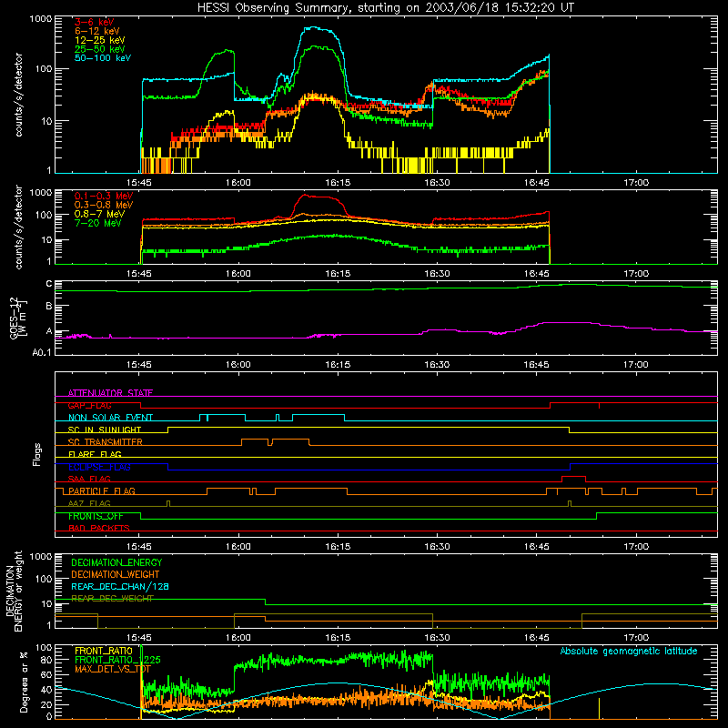728x728 pixels.
Task: Select the red 3-6 keV legend label
Action: tap(94, 22)
